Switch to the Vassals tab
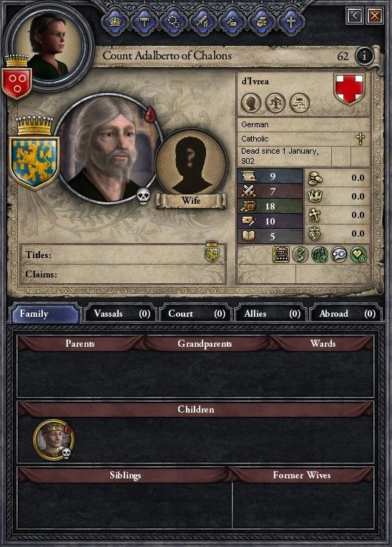Image resolution: width=392 pixels, height=547 pixels. (121, 314)
